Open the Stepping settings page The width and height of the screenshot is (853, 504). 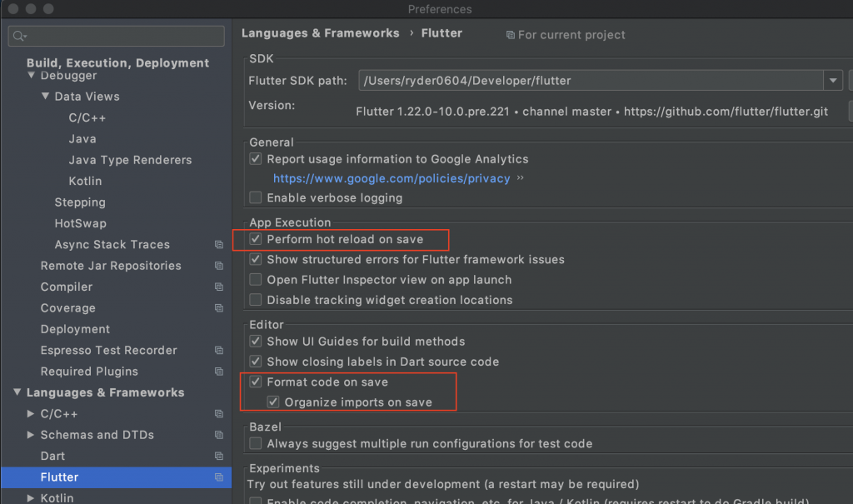[x=80, y=202]
